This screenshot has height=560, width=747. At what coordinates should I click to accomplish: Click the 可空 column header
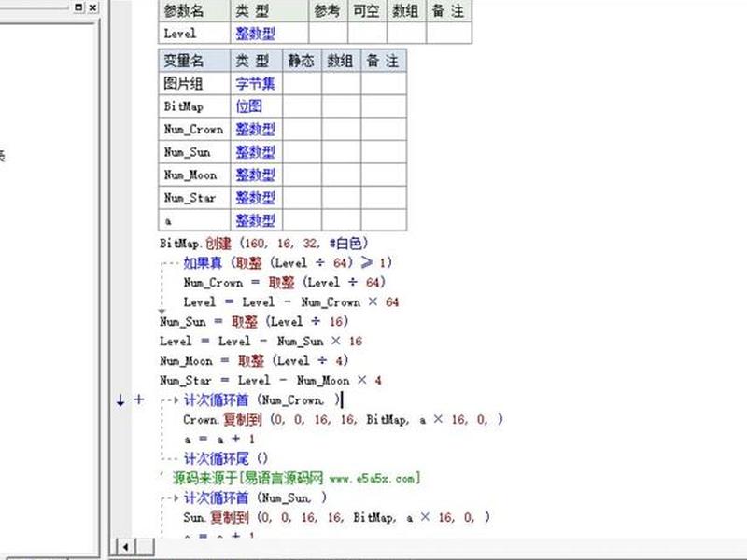click(x=367, y=10)
